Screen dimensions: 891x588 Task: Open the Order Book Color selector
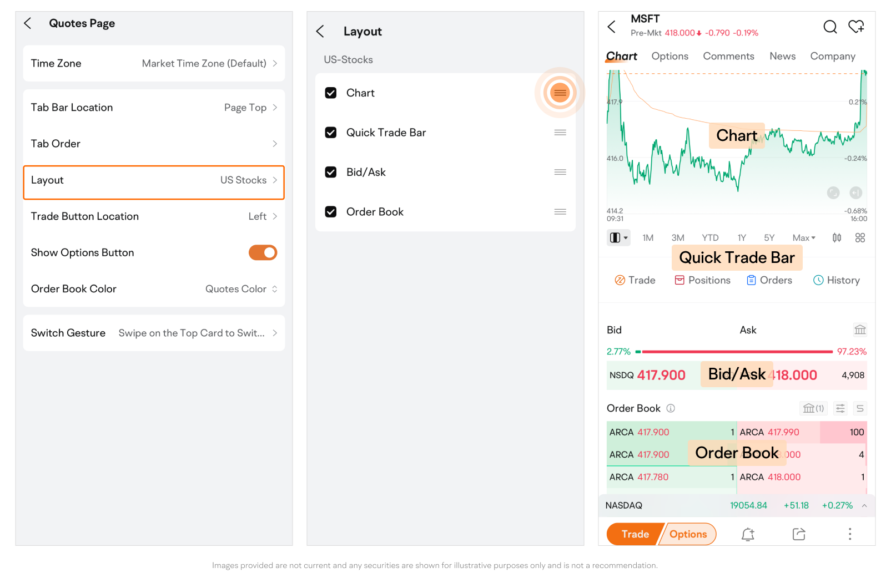pos(241,289)
